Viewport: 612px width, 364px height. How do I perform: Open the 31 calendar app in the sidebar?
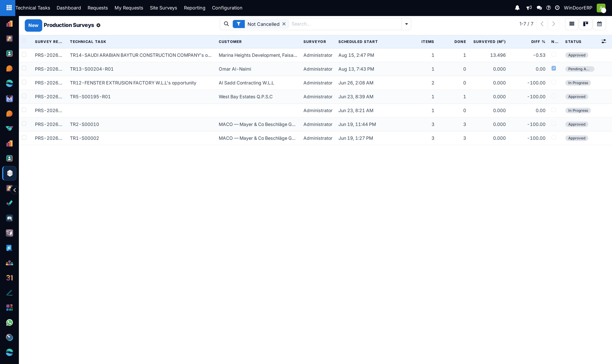(9, 278)
